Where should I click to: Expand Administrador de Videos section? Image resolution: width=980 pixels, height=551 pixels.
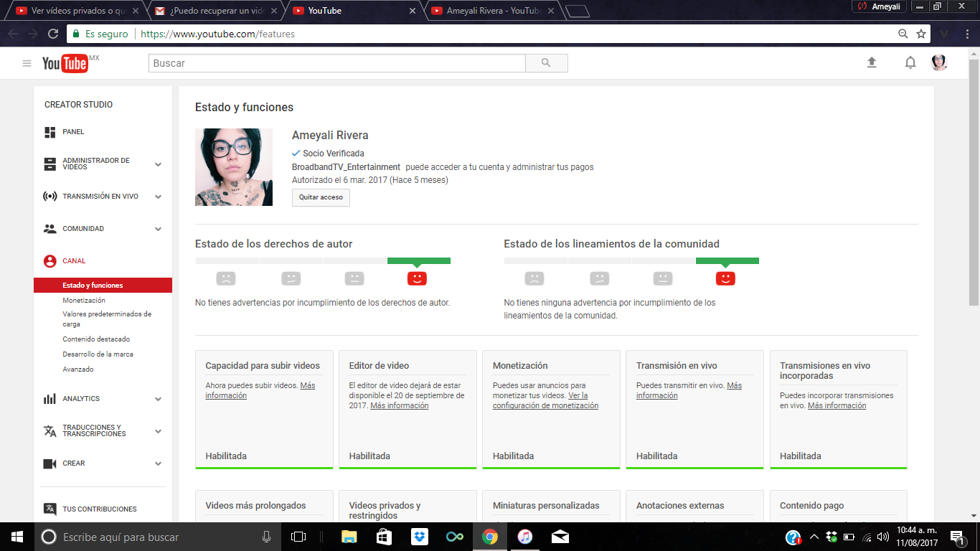pos(159,164)
